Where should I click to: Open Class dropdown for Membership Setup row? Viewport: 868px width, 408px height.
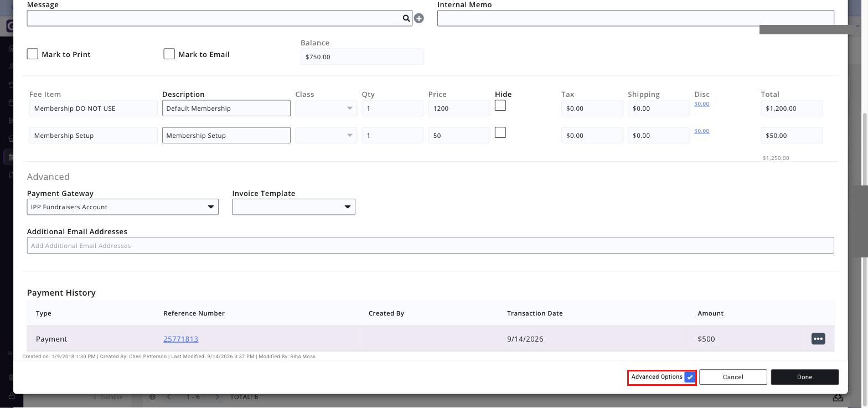(x=326, y=136)
